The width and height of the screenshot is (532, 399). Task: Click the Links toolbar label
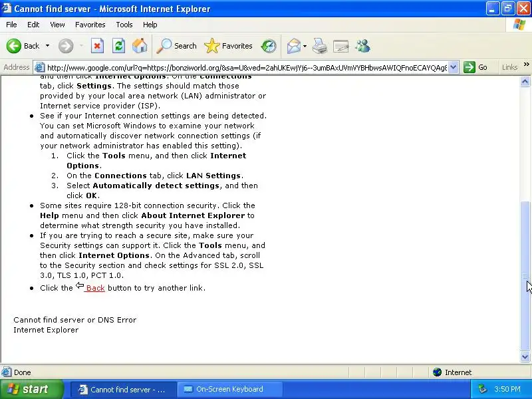click(x=509, y=67)
